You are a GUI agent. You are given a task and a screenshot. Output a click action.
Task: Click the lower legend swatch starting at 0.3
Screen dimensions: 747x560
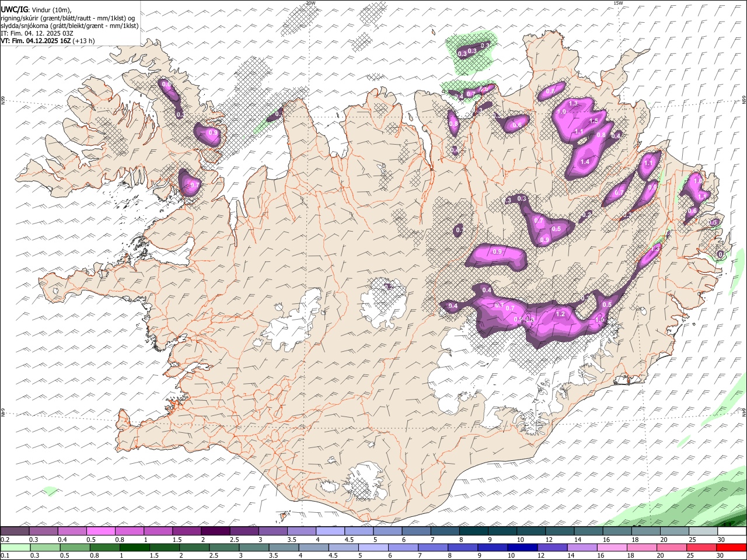[45, 548]
